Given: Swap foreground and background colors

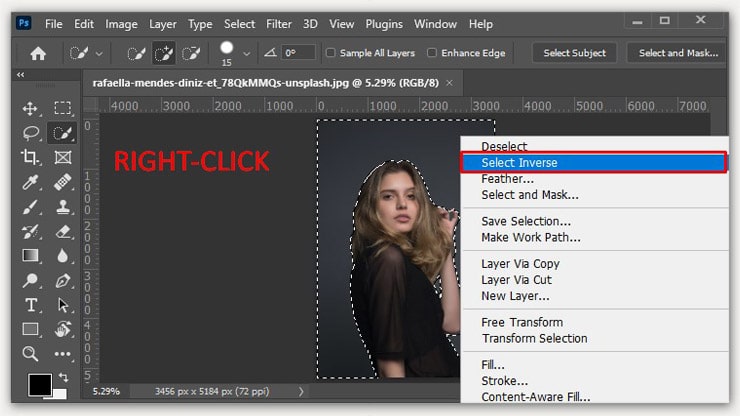Looking at the screenshot, I should (x=65, y=377).
